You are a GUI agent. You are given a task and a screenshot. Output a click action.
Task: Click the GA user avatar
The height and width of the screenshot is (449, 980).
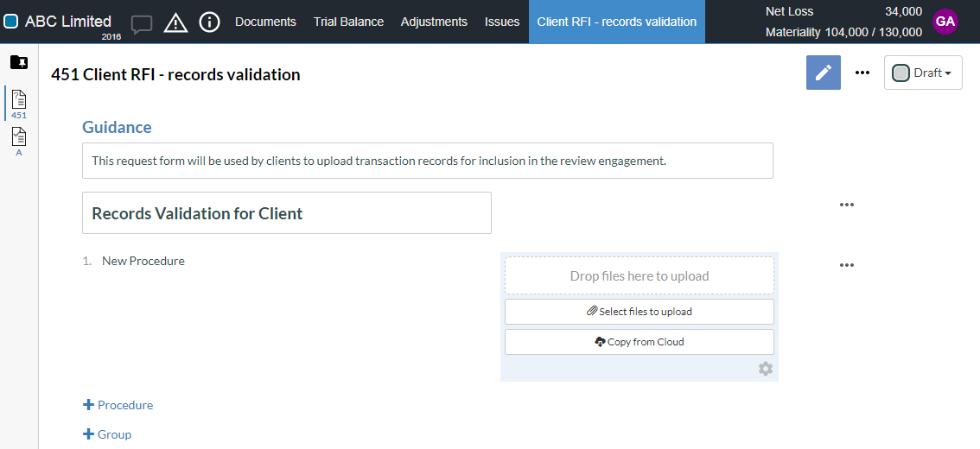click(945, 22)
